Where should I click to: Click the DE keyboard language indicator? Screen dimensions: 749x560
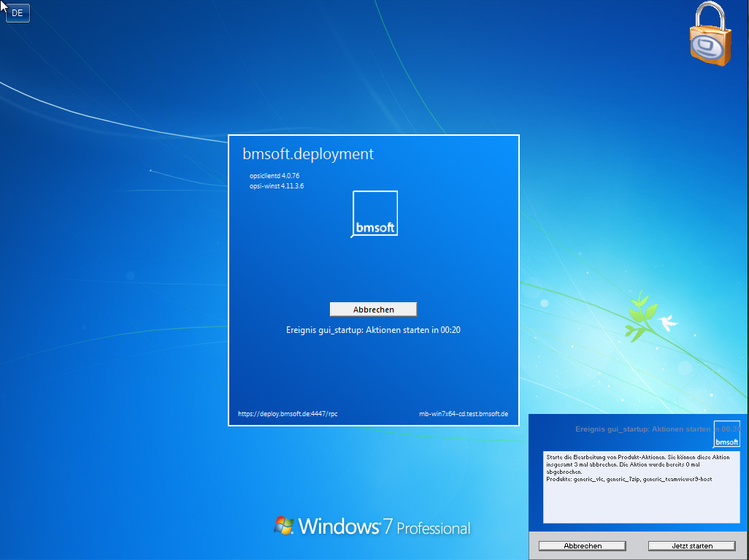(18, 13)
